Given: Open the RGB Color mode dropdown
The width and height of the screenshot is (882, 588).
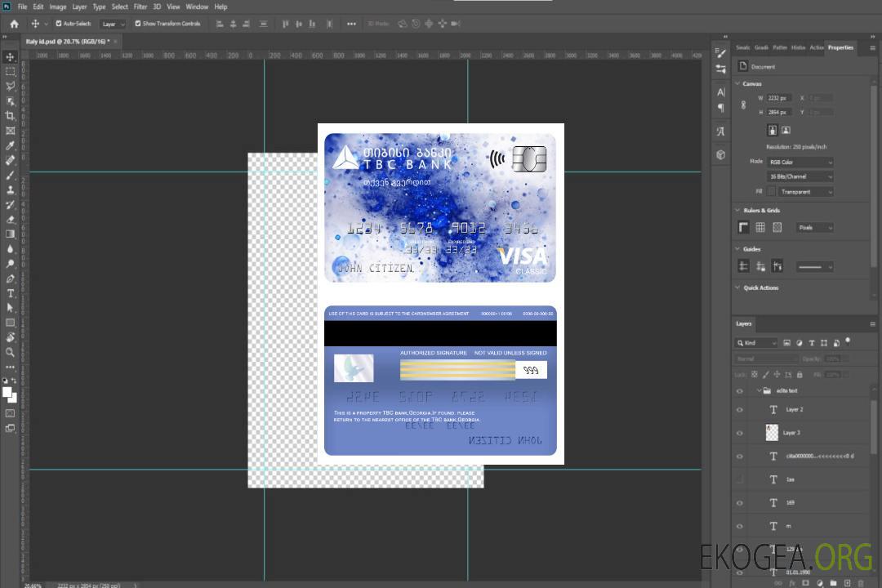Looking at the screenshot, I should click(800, 162).
